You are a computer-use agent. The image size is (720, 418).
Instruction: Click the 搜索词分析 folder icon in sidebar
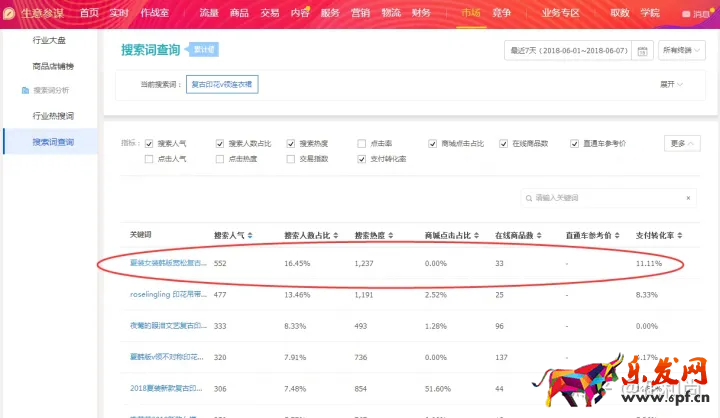pos(25,90)
